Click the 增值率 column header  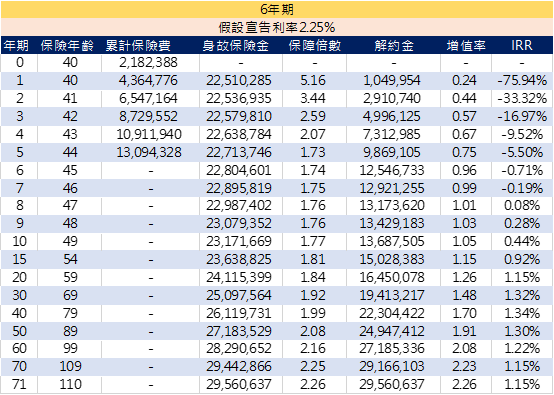(466, 46)
